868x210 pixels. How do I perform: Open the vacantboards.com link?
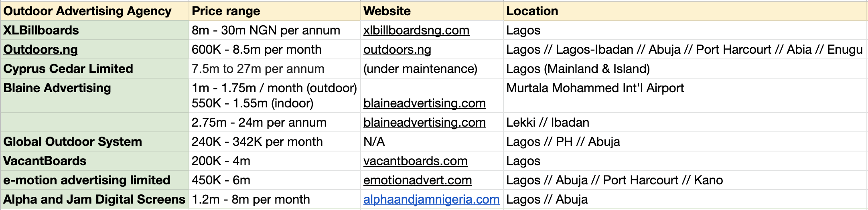point(415,161)
